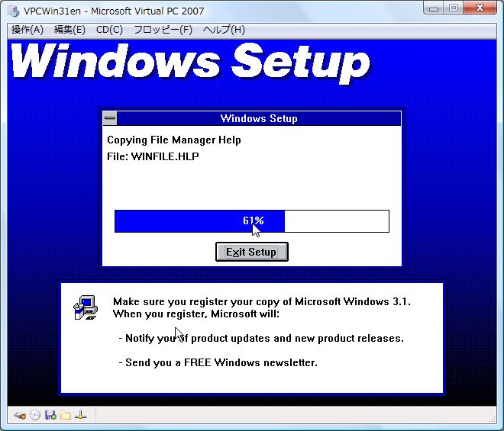The height and width of the screenshot is (431, 504).
Task: Click the Virtual PC title bar icon
Action: click(x=14, y=11)
